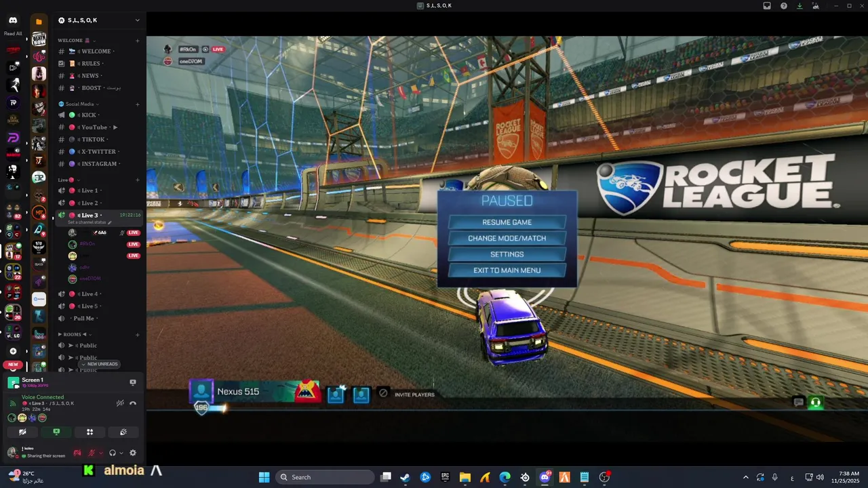The width and height of the screenshot is (868, 488).
Task: Open the TIKTOK channel
Action: [x=99, y=140]
